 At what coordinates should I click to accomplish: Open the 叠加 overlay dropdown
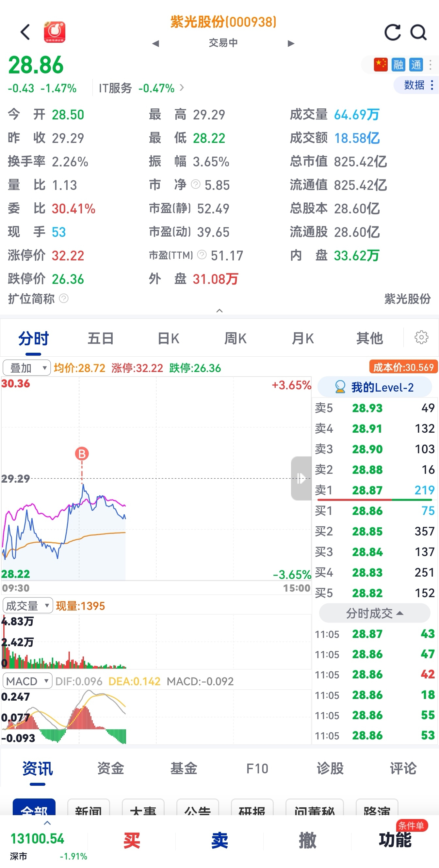pyautogui.click(x=27, y=368)
